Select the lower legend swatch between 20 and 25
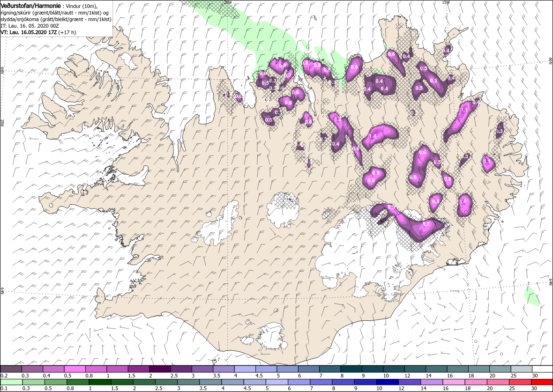This screenshot has height=392, width=553. (498, 382)
